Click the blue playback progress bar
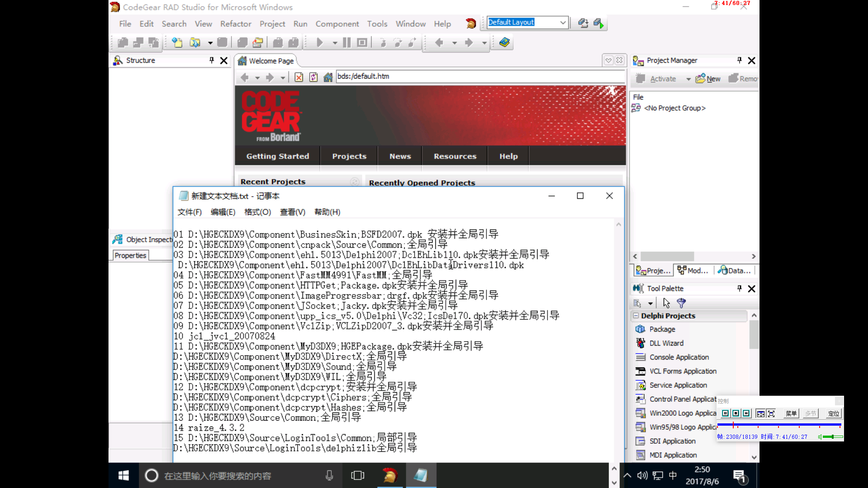Image resolution: width=868 pixels, height=488 pixels. point(779,425)
